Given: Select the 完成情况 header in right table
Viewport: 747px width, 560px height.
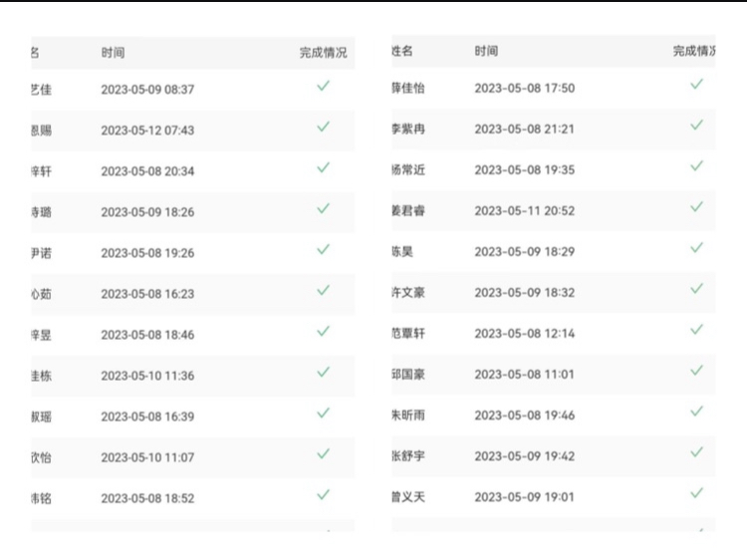Looking at the screenshot, I should tap(694, 51).
